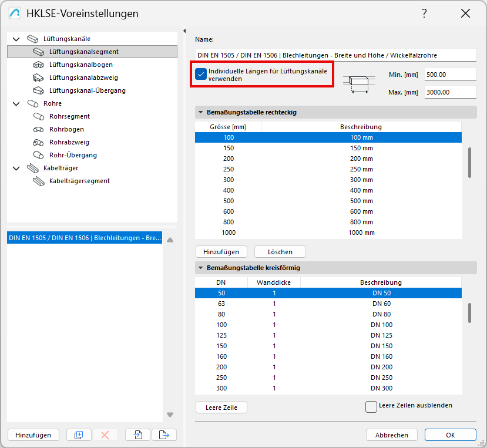Click the Abbrechen button
Image resolution: width=487 pixels, height=448 pixels.
(x=392, y=435)
